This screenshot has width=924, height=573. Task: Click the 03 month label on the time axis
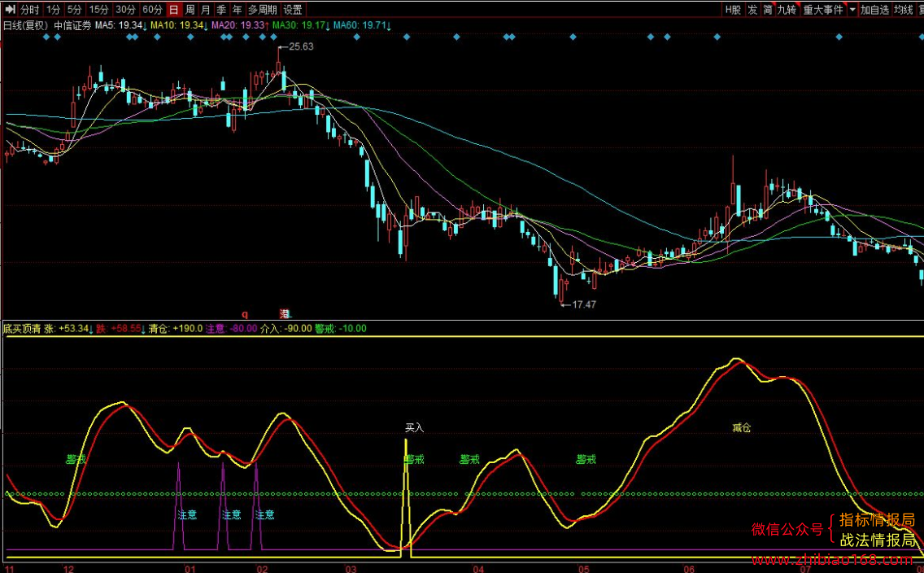(351, 569)
